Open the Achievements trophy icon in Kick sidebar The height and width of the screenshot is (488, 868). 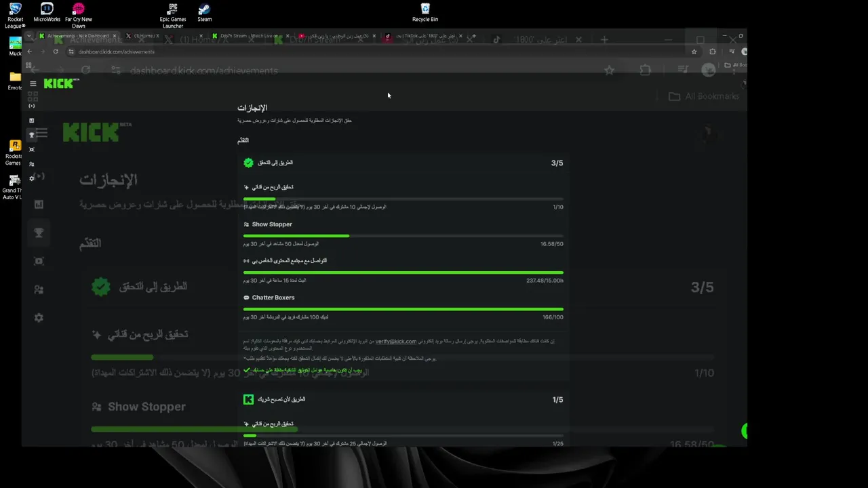(32, 135)
